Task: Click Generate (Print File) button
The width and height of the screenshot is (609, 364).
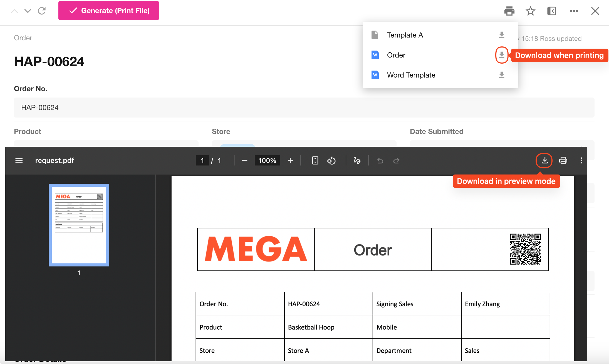Action: [109, 11]
